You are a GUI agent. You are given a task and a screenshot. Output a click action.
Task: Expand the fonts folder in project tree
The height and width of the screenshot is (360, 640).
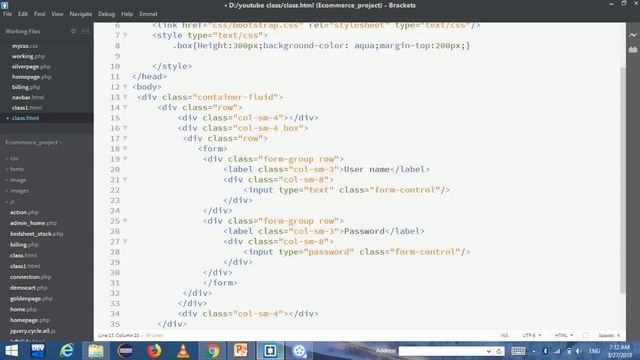point(15,169)
